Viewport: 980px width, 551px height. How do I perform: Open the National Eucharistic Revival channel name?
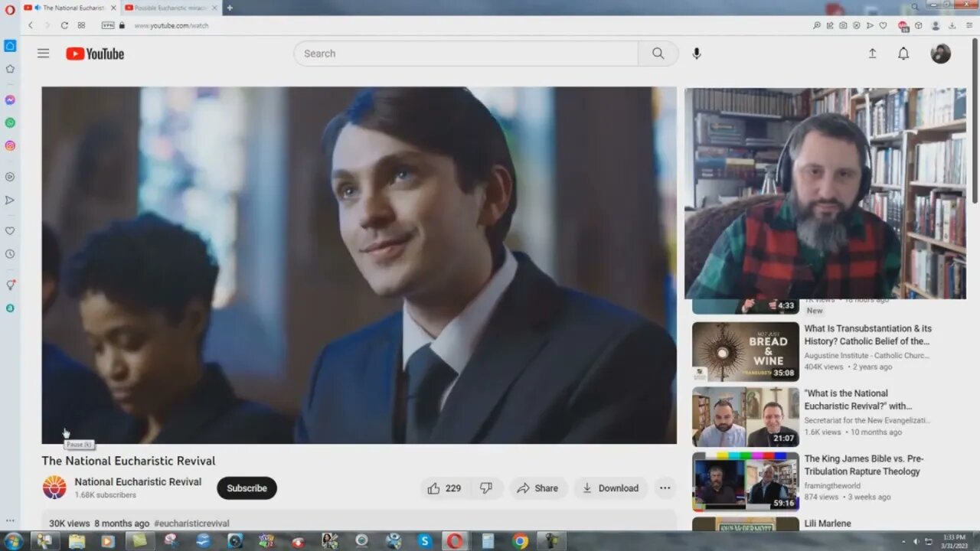pos(138,482)
